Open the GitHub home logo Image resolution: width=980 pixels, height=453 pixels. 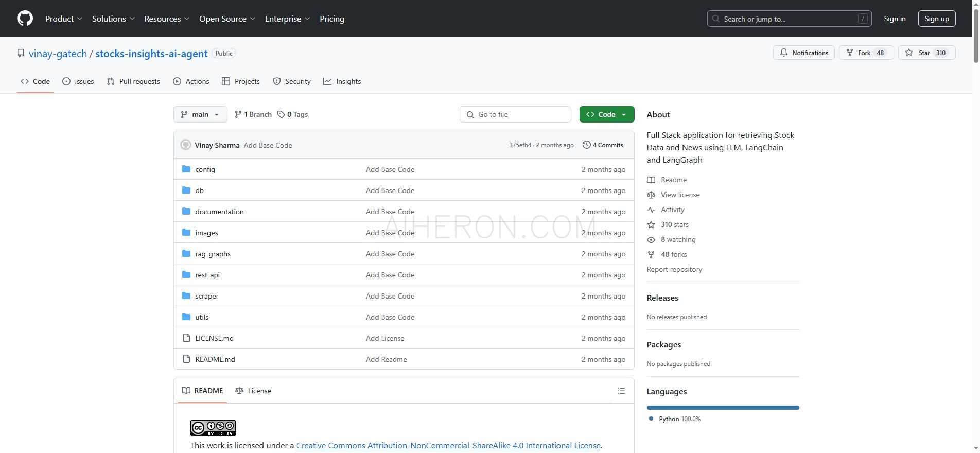[x=25, y=19]
